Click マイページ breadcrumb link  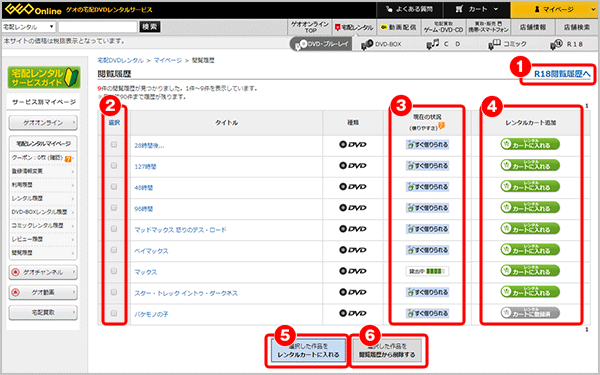pyautogui.click(x=168, y=60)
